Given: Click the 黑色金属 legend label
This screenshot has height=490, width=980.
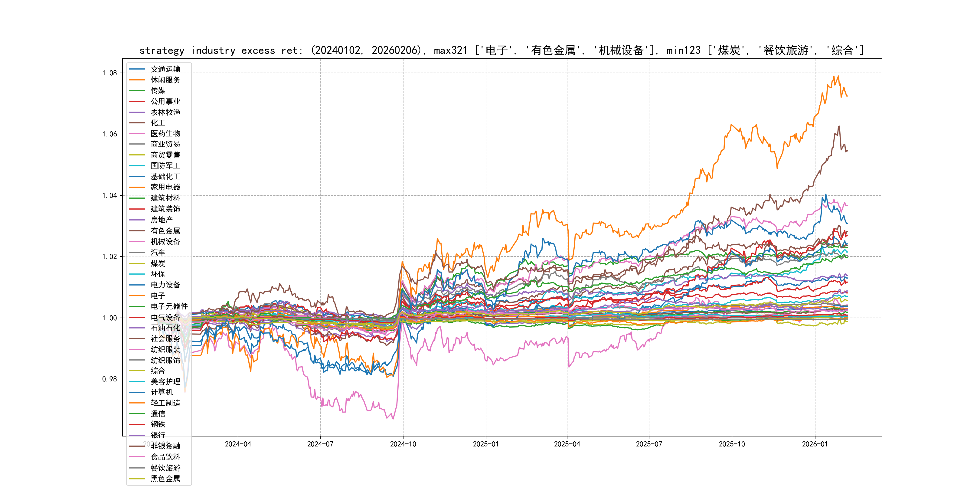Looking at the screenshot, I should click(x=165, y=479).
